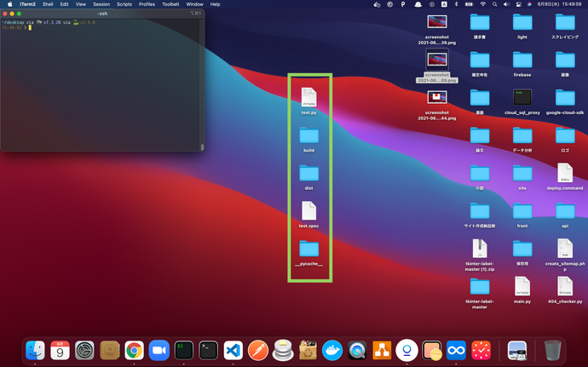Open Zoom from the dock

(x=159, y=349)
